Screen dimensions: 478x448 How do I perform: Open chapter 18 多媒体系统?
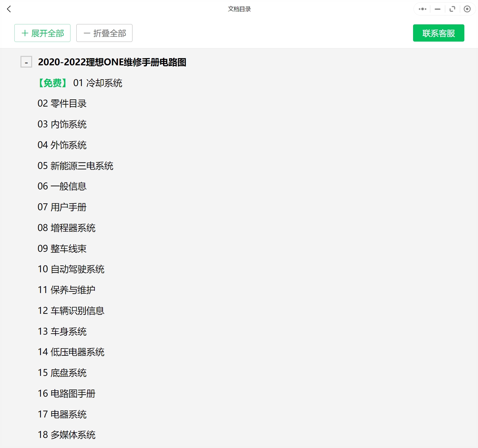(66, 435)
